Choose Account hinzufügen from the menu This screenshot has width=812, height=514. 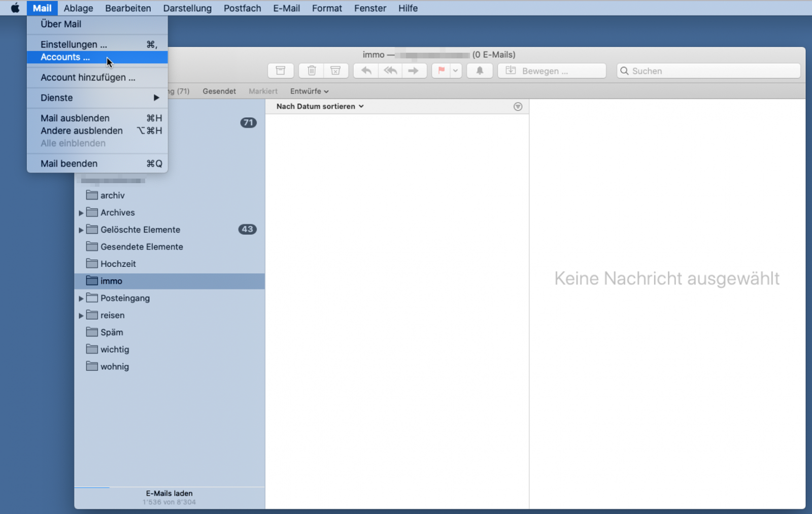click(x=88, y=78)
